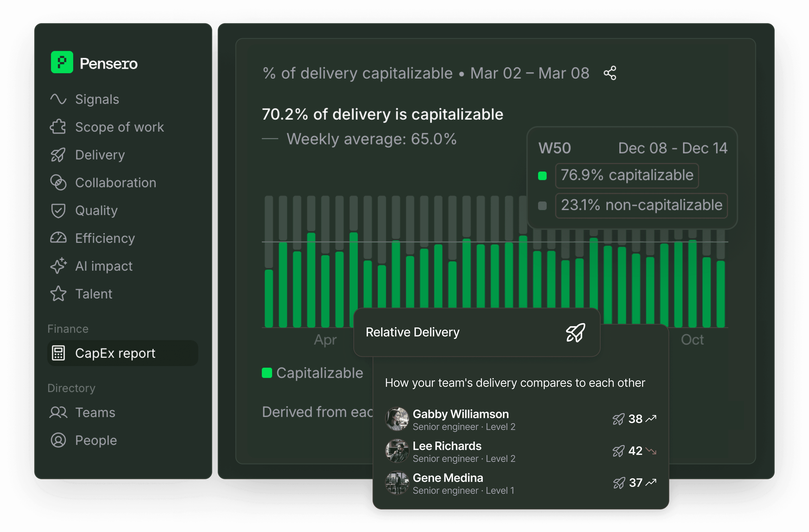Select CapEx report in Finance section
Viewport: 809px width, 532px height.
pos(115,353)
